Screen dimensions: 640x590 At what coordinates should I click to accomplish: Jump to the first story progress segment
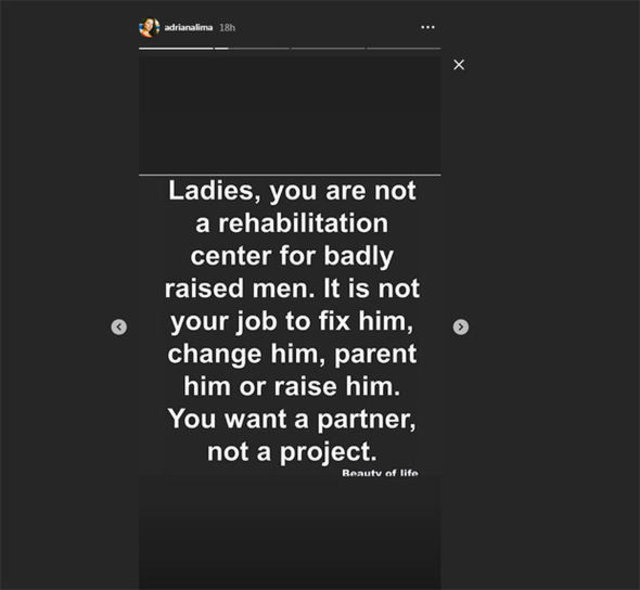point(176,47)
